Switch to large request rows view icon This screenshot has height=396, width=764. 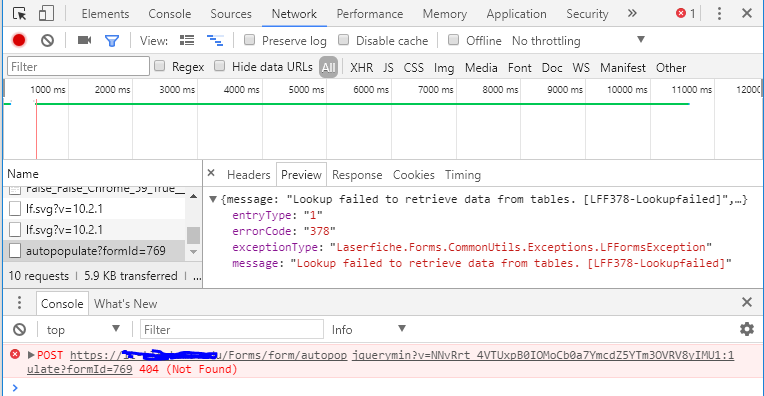point(187,40)
